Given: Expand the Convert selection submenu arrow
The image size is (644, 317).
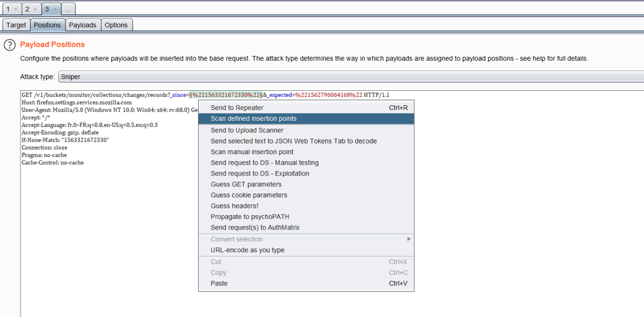Looking at the screenshot, I should (408, 239).
